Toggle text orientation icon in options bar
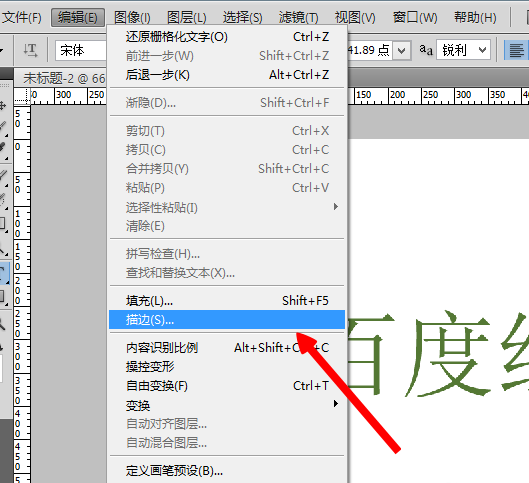 pyautogui.click(x=30, y=51)
